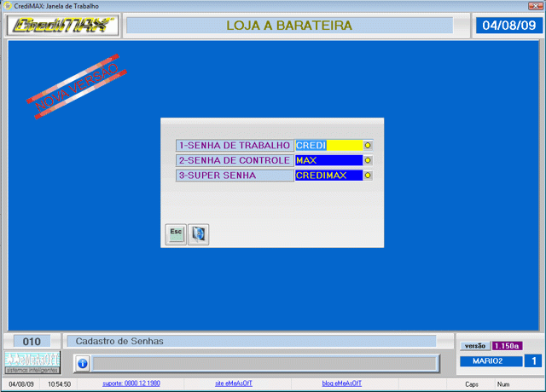Select the Senha de Controle input field
Image resolution: width=546 pixels, height=392 pixels.
(328, 160)
